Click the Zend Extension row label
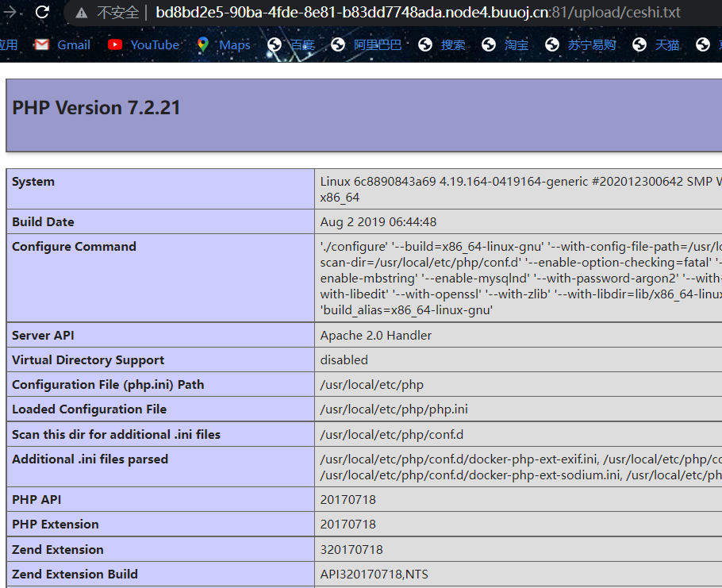The height and width of the screenshot is (588, 722). [58, 550]
